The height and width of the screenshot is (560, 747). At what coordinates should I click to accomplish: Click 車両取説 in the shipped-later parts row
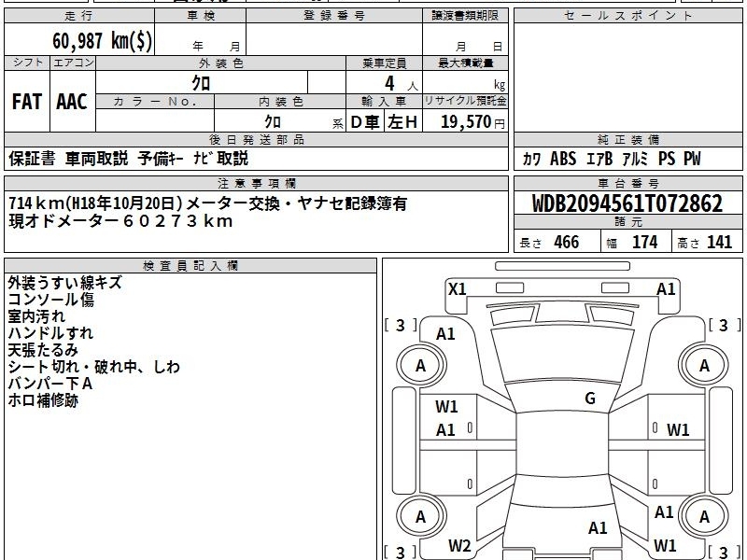[x=97, y=159]
